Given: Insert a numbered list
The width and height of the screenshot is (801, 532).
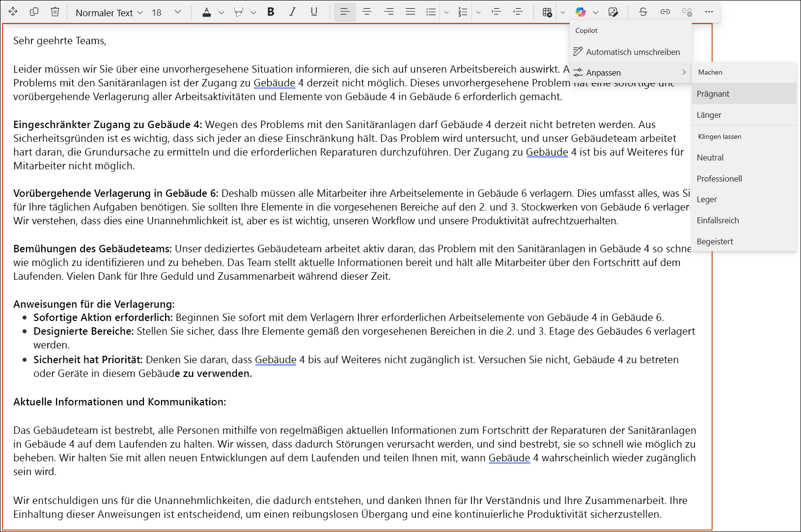Looking at the screenshot, I should (463, 12).
